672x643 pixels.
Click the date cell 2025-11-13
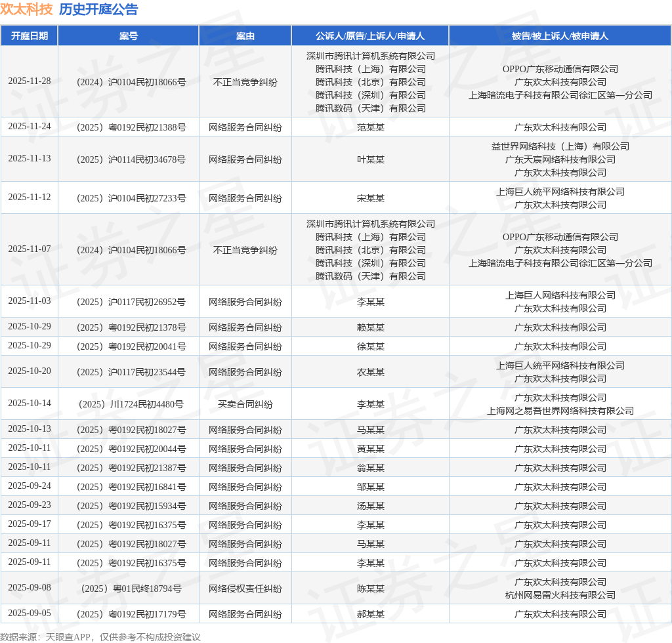tap(29, 159)
